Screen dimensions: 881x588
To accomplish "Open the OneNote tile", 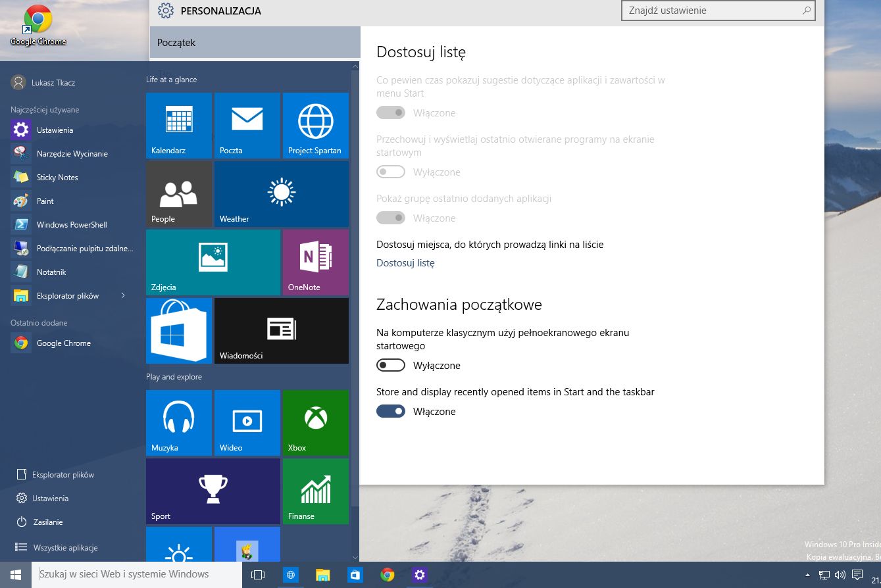I will [x=316, y=262].
